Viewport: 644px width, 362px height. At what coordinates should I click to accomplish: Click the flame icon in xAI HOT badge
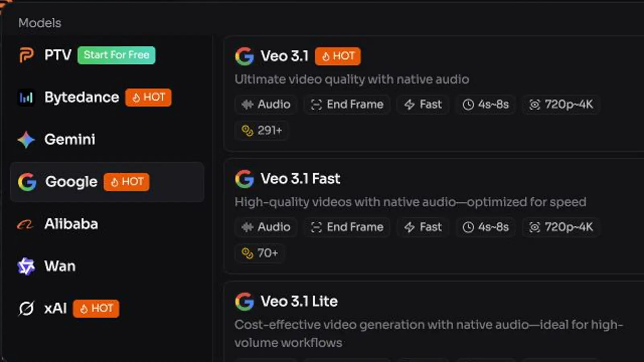click(x=84, y=309)
